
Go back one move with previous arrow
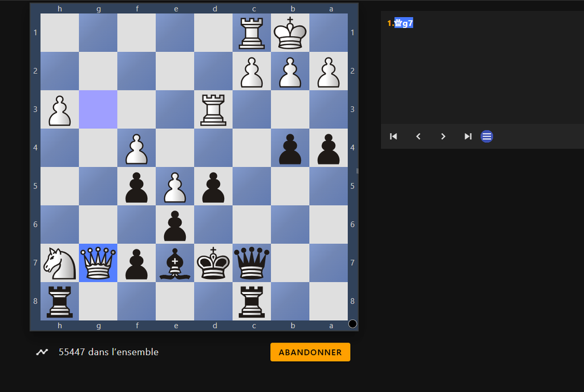(418, 136)
